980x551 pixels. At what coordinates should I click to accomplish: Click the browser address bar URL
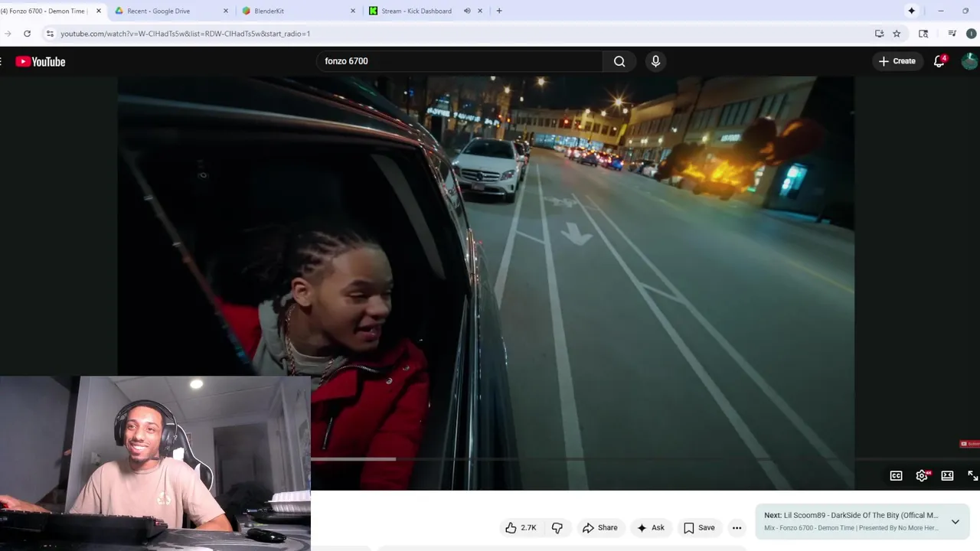coord(185,34)
